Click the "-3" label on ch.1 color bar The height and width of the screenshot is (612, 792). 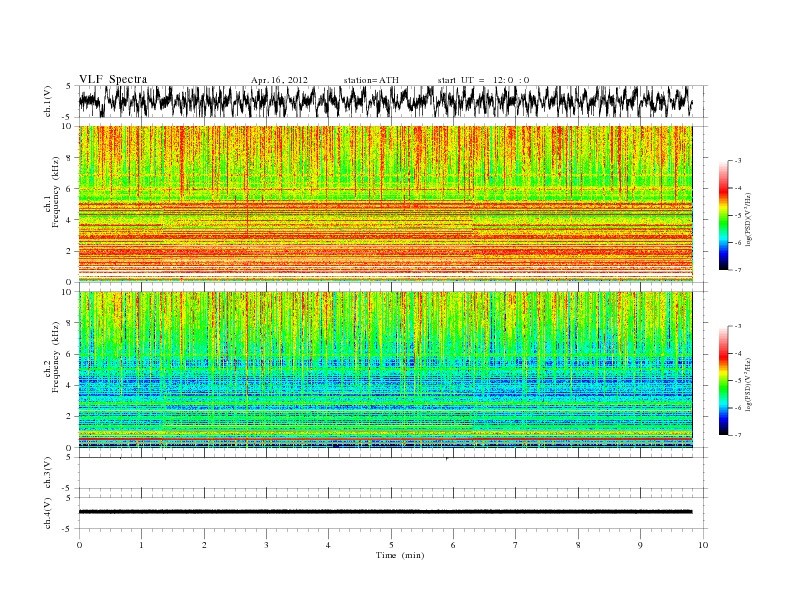click(x=738, y=161)
